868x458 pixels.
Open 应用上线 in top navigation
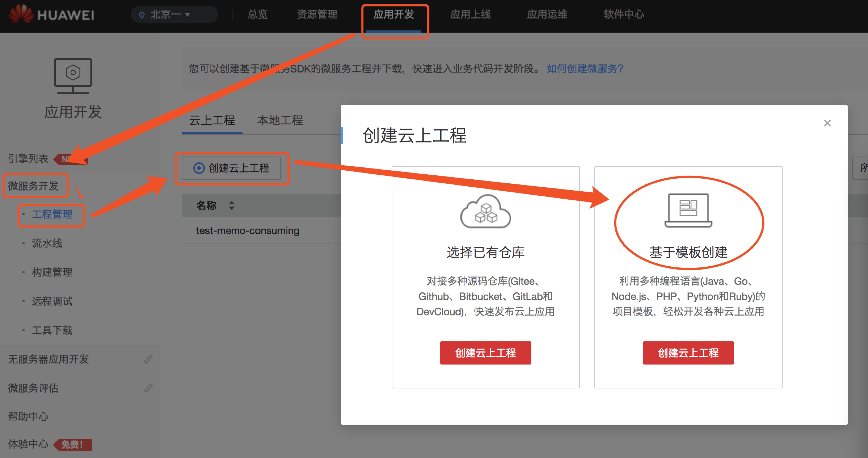(x=470, y=14)
